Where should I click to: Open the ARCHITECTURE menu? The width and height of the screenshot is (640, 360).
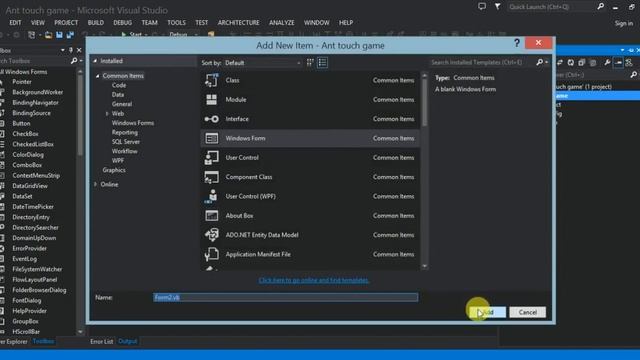[x=238, y=22]
